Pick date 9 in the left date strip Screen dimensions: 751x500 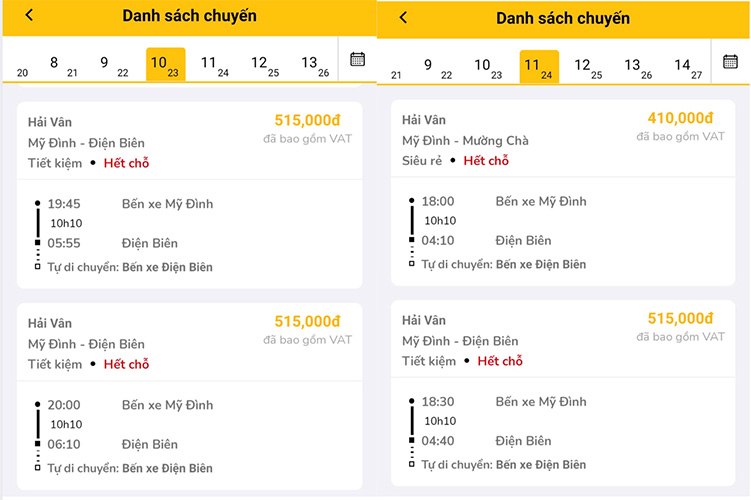tap(108, 64)
